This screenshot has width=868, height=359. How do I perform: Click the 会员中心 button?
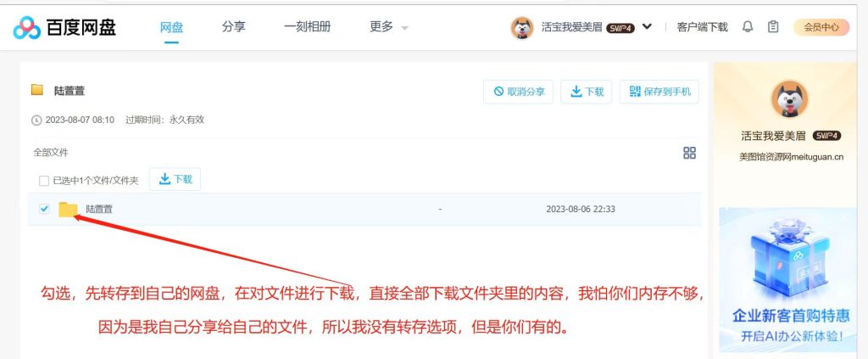(821, 27)
